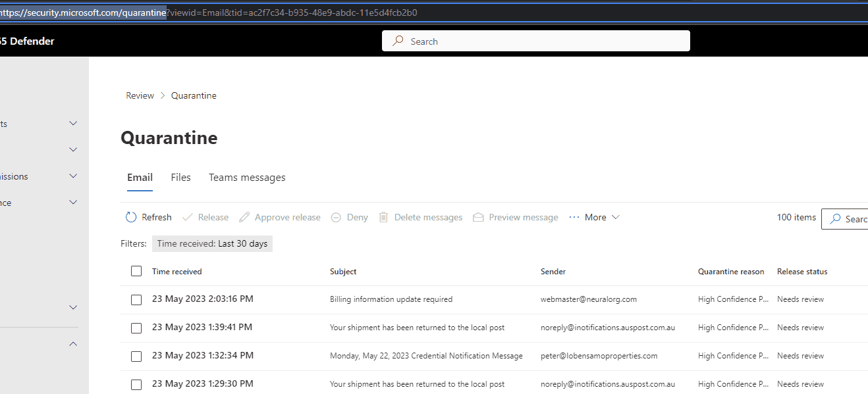
Task: Click the three-dot More icon
Action: tap(574, 217)
